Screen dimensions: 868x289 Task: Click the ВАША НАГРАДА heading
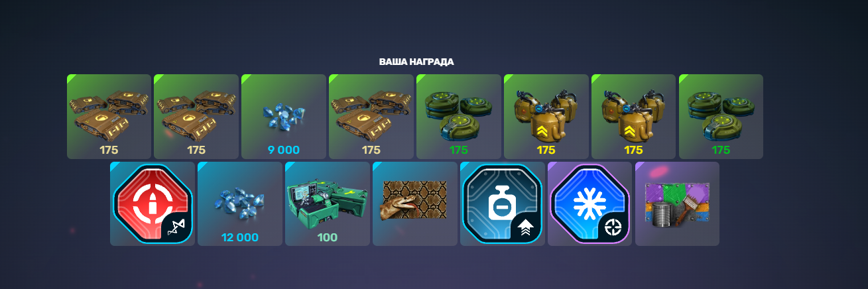pyautogui.click(x=416, y=62)
